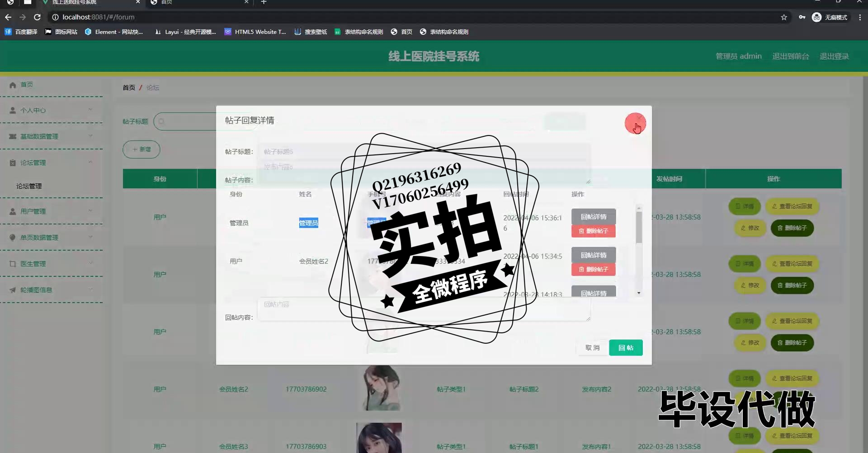Viewport: 868px width, 453px height.
Task: Open a new browser tab
Action: [x=264, y=2]
